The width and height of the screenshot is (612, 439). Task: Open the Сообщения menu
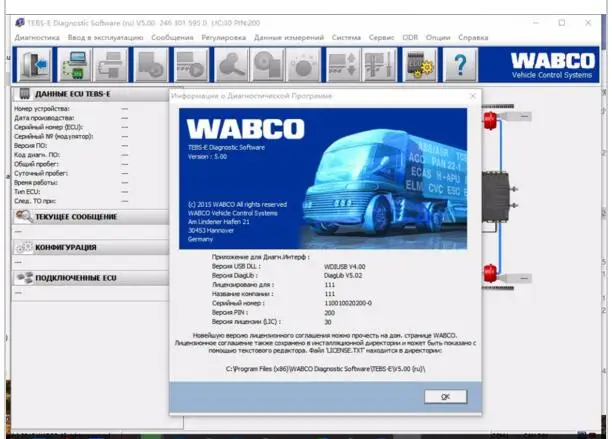click(172, 37)
